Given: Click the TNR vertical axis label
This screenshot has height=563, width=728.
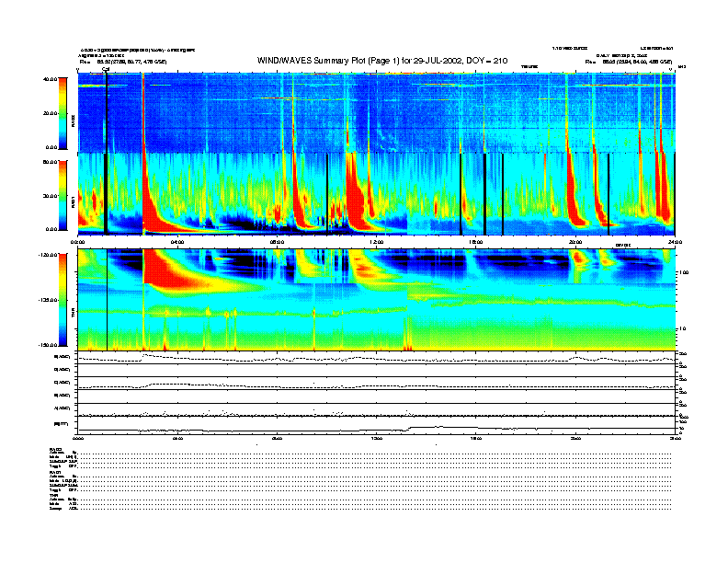Looking at the screenshot, I should click(x=73, y=315).
